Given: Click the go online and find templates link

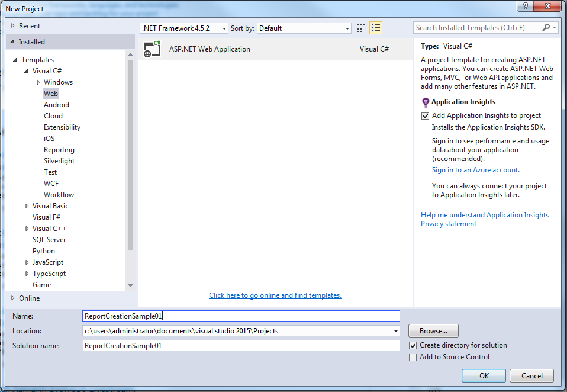Looking at the screenshot, I should coord(275,295).
